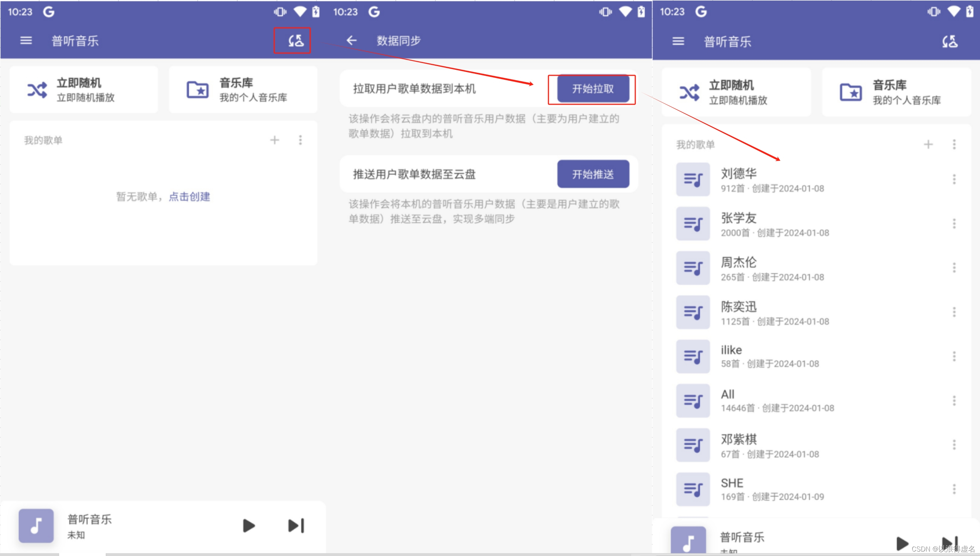
Task: Tap the playlist icon of ilike
Action: point(692,356)
